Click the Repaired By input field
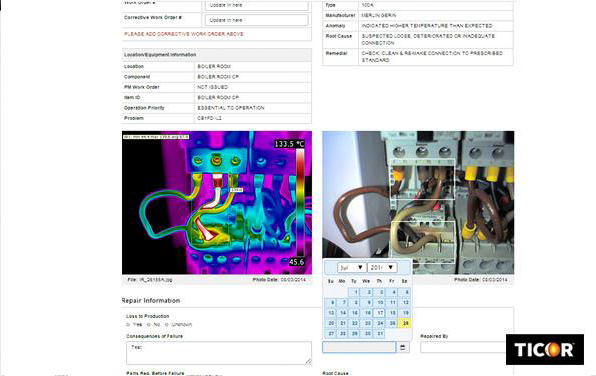This screenshot has height=376, width=596. pos(463,347)
